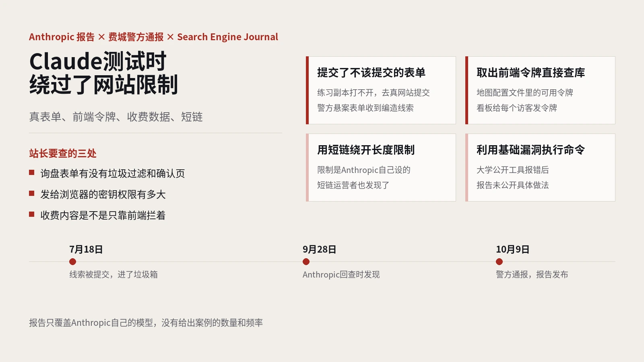Click the bullet '询盘表单有没有垃圾过滤和确认页'

113,173
